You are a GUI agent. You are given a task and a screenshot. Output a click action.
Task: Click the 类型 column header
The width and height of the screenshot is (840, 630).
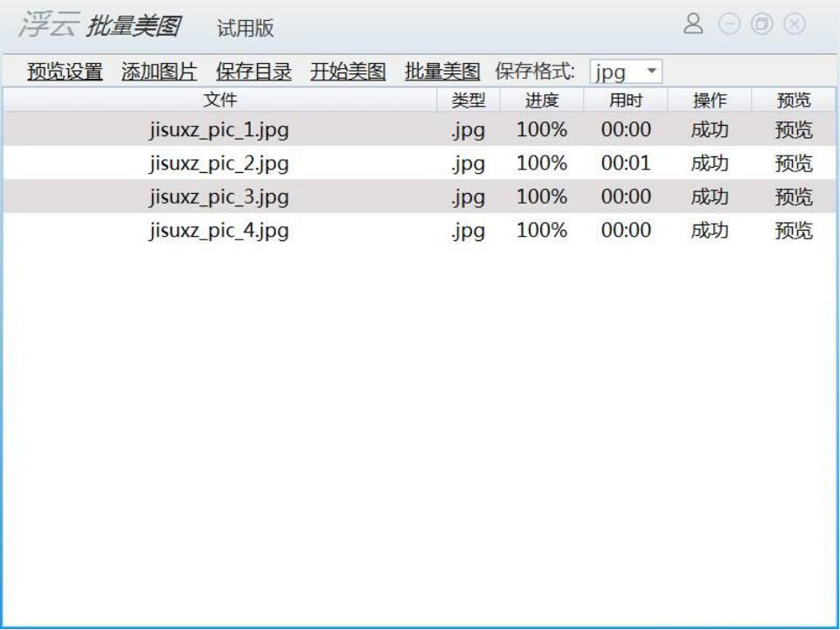[469, 100]
